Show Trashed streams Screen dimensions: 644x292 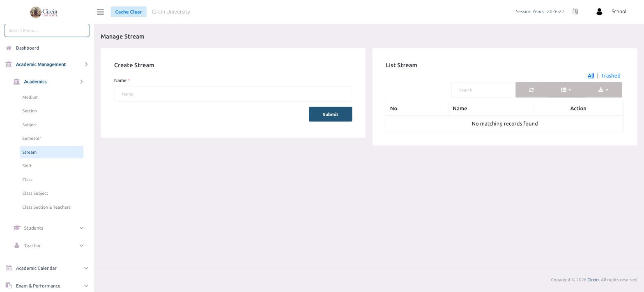(x=611, y=76)
